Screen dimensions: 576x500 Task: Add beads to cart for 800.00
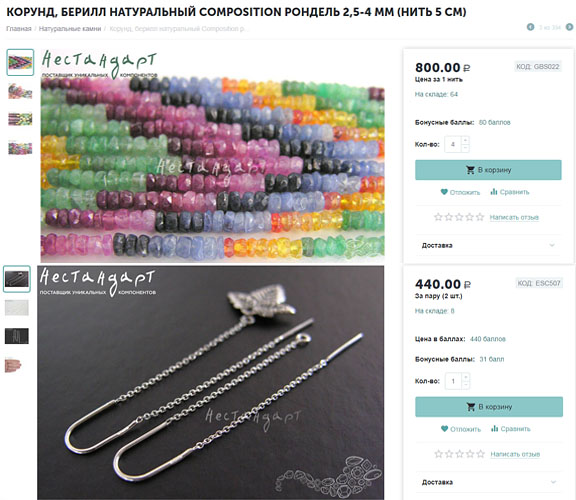point(488,170)
